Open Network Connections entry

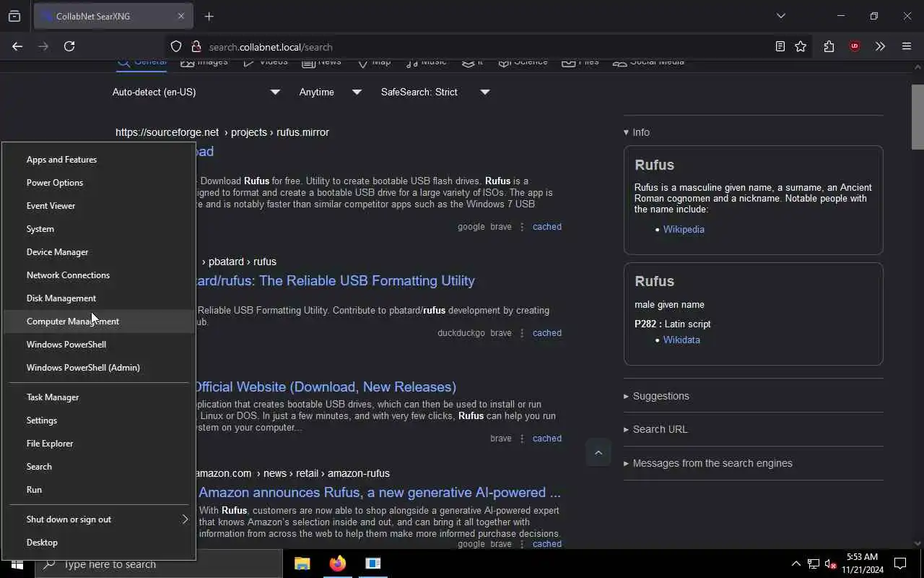click(x=100, y=275)
